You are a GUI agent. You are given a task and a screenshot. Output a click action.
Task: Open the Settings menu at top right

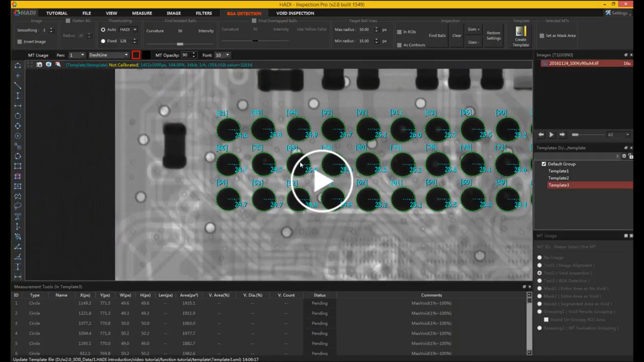(618, 13)
